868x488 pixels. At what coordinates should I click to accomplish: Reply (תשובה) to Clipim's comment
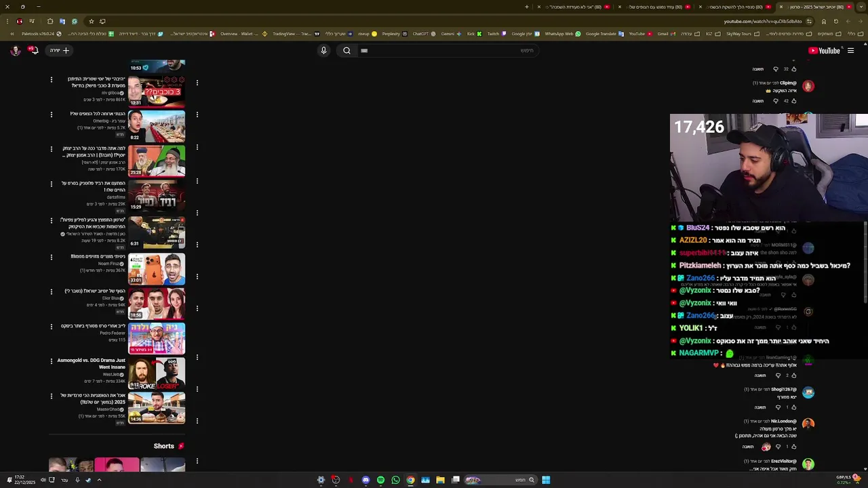click(x=758, y=101)
